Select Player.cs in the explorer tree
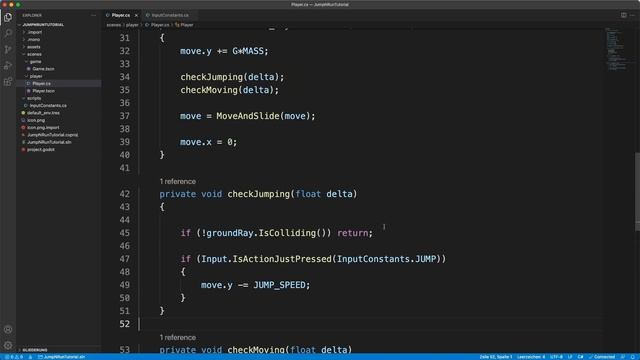The width and height of the screenshot is (640, 360). click(41, 84)
